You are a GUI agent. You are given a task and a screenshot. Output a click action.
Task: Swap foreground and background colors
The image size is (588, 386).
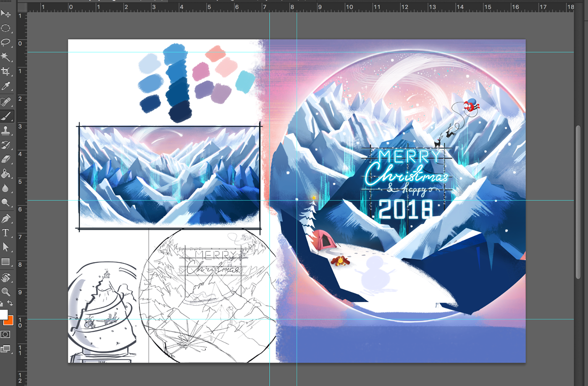coord(10,303)
